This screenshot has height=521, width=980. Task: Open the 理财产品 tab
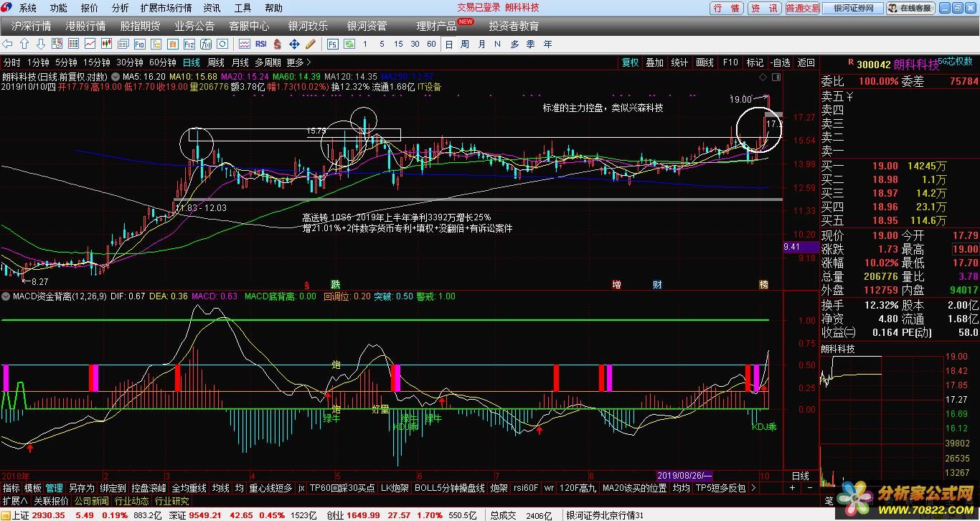tap(436, 26)
